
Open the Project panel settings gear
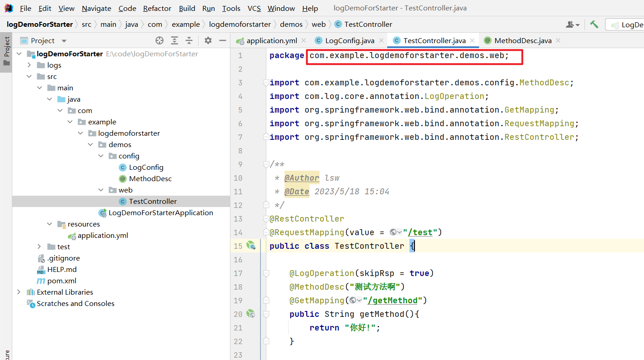click(208, 40)
